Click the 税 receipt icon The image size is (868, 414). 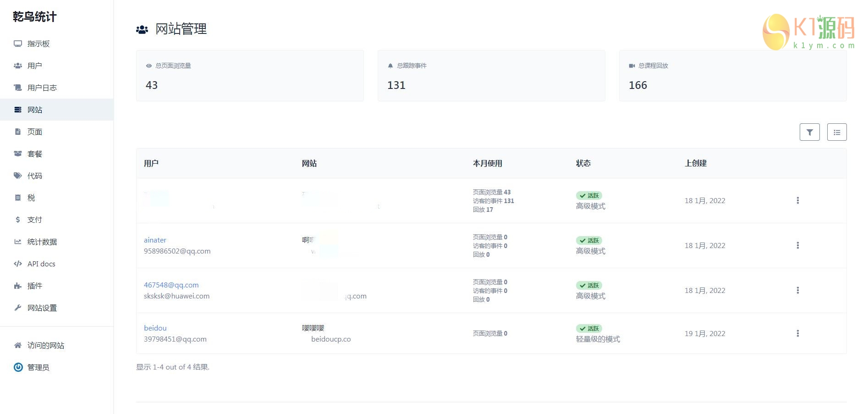click(x=18, y=198)
